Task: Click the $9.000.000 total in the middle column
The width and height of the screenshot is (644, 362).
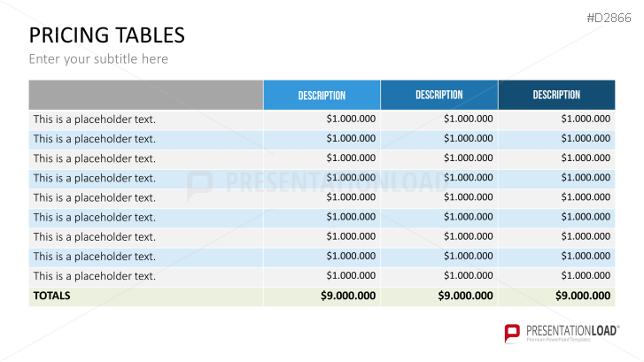Action: 465,296
